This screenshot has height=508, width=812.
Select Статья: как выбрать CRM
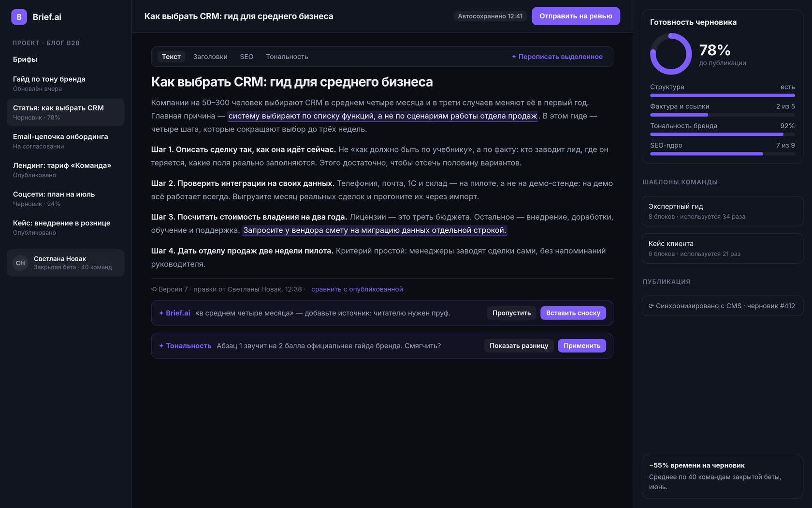coord(66,112)
